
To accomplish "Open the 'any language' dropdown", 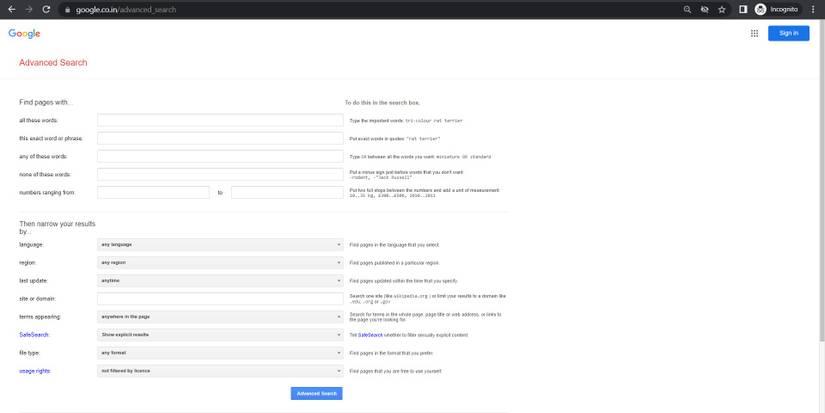I will point(220,245).
